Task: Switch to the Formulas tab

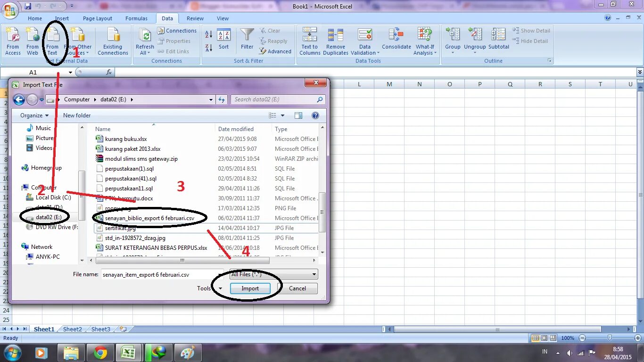Action: tap(137, 18)
